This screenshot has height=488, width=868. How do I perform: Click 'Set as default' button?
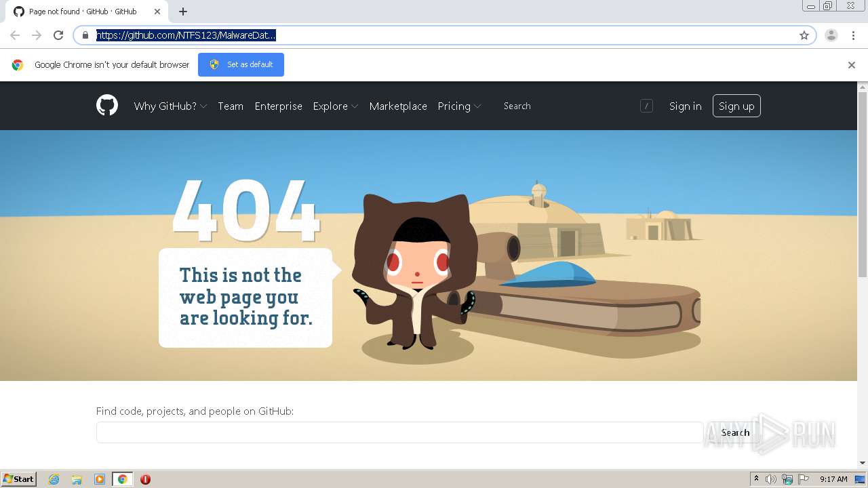coord(241,64)
